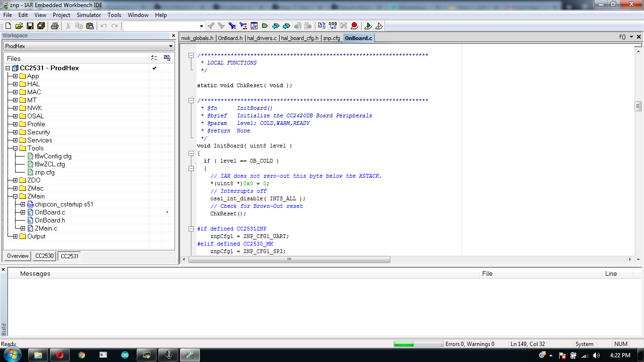Start Download and Debug

pyautogui.click(x=368, y=26)
